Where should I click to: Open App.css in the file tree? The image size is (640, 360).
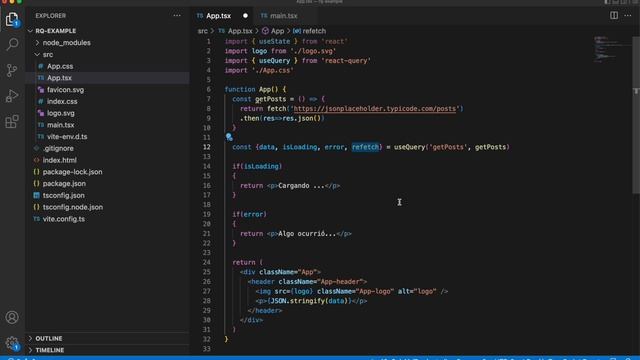60,66
